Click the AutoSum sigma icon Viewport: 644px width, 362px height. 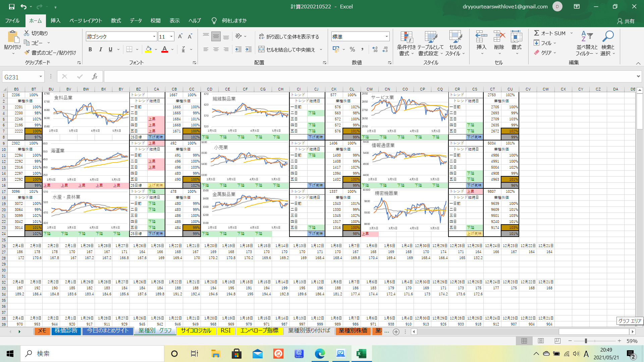click(537, 33)
